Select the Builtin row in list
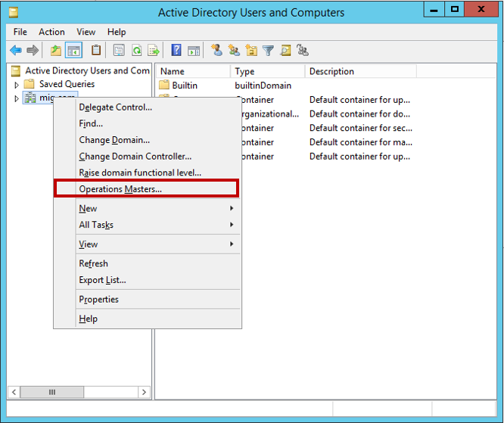This screenshot has height=423, width=504. click(185, 86)
